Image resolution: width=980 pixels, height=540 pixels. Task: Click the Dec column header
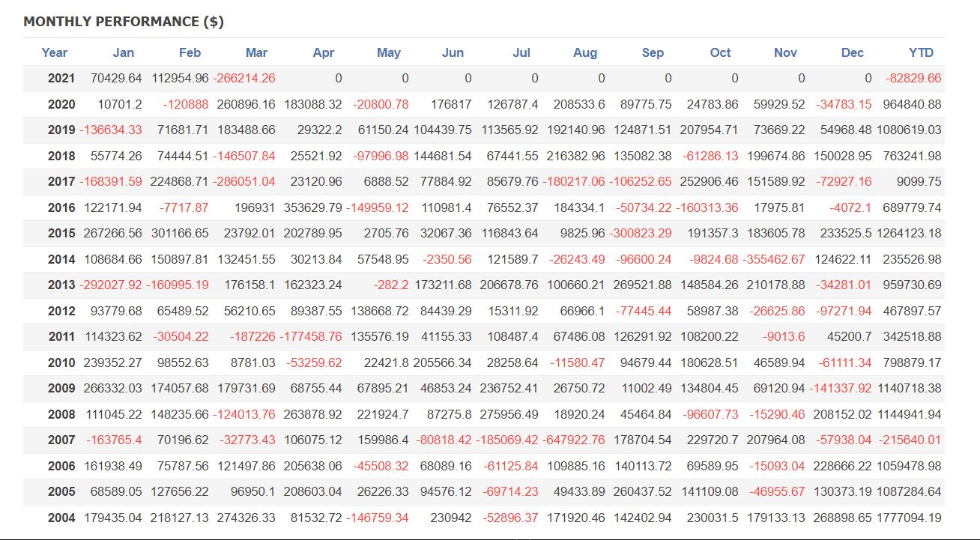click(852, 52)
